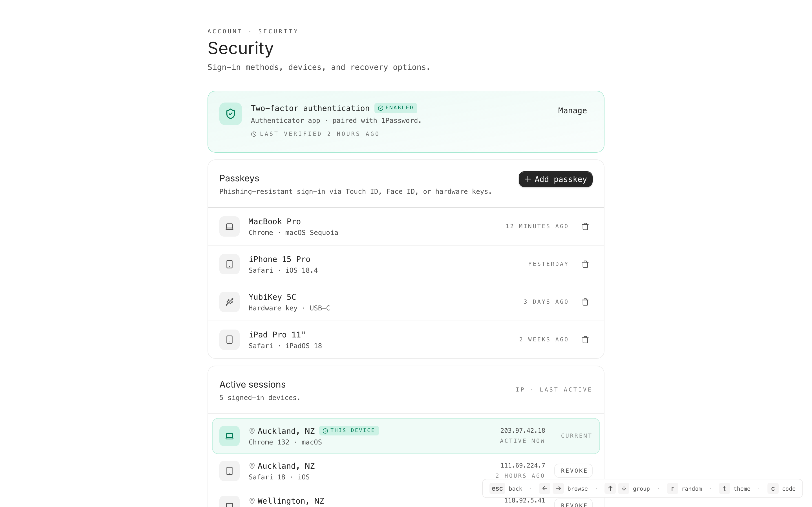
Task: Delete the iPhone 15 Pro passkey
Action: (x=585, y=264)
